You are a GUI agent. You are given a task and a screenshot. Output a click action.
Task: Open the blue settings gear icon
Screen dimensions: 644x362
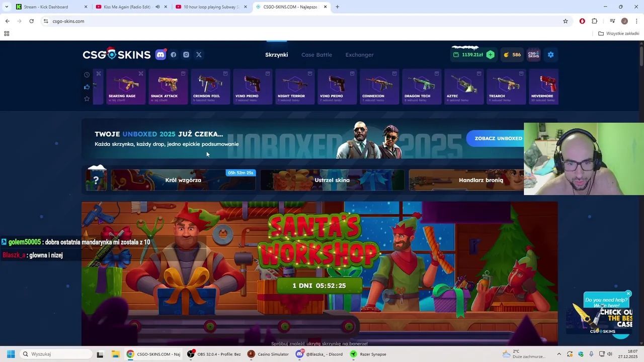pos(550,55)
